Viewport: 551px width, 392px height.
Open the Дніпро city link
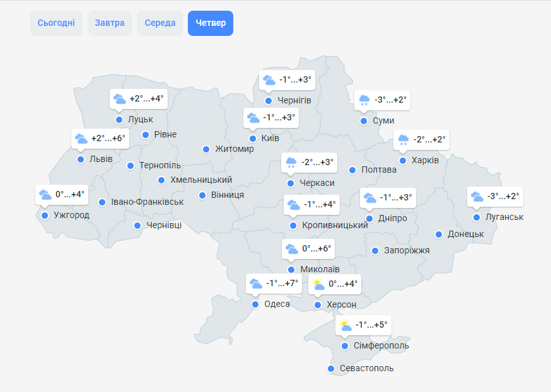(393, 219)
